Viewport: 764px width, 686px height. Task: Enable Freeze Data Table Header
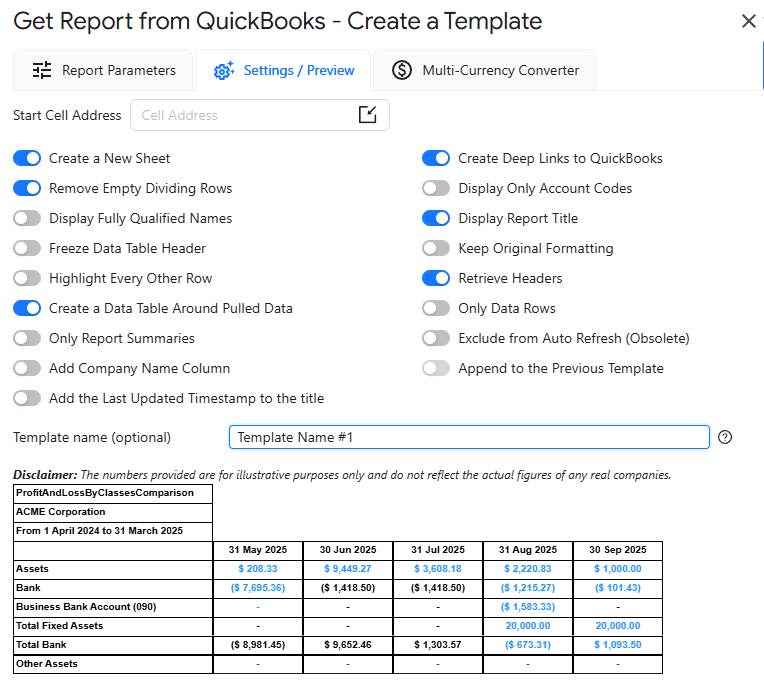[28, 248]
